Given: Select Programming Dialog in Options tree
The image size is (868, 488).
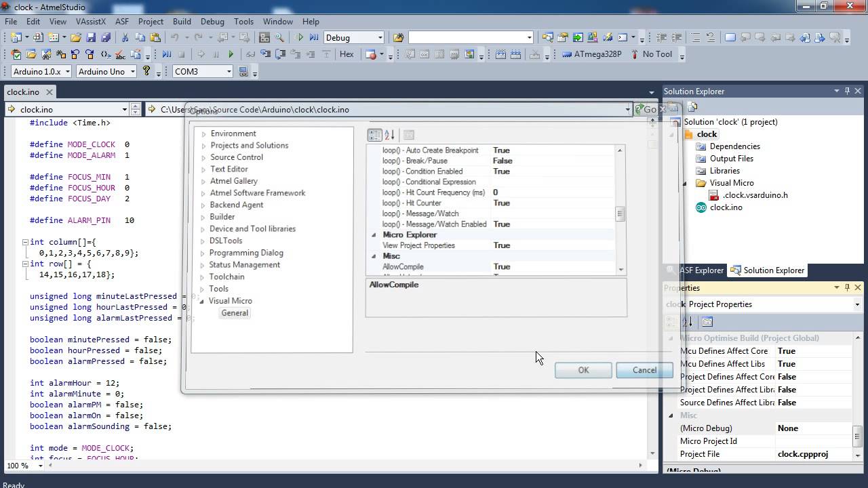Looking at the screenshot, I should coord(246,253).
